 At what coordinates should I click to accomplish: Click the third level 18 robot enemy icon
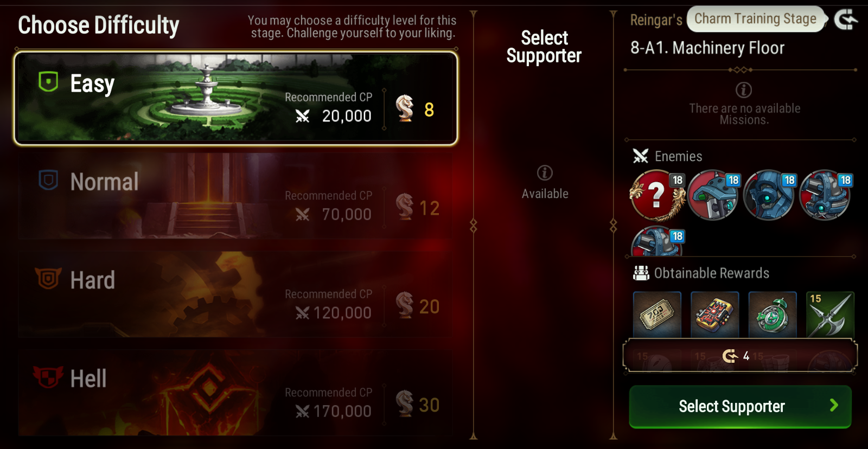tap(769, 195)
